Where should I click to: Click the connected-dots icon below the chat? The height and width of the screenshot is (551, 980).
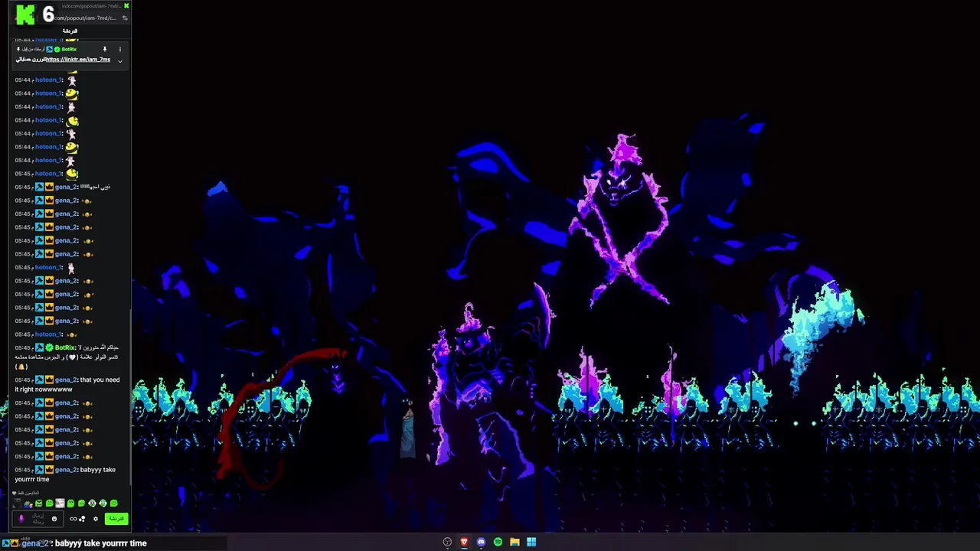(82, 519)
